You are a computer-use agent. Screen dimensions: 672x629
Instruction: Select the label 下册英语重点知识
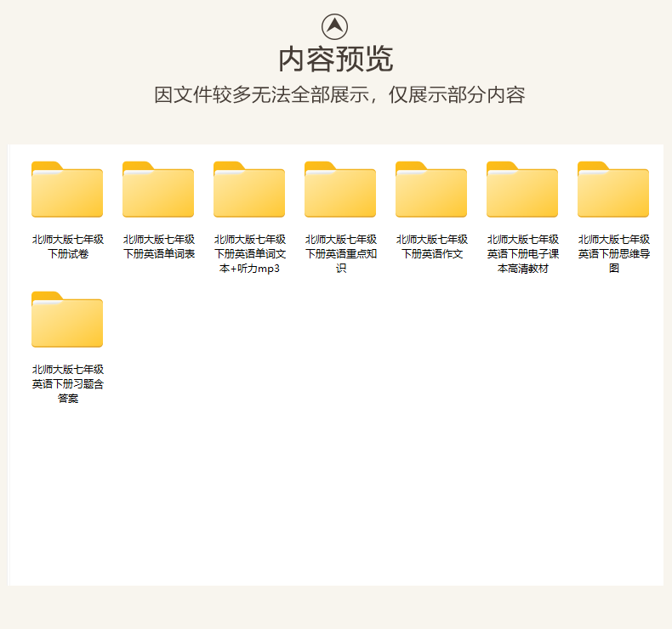[x=341, y=254]
